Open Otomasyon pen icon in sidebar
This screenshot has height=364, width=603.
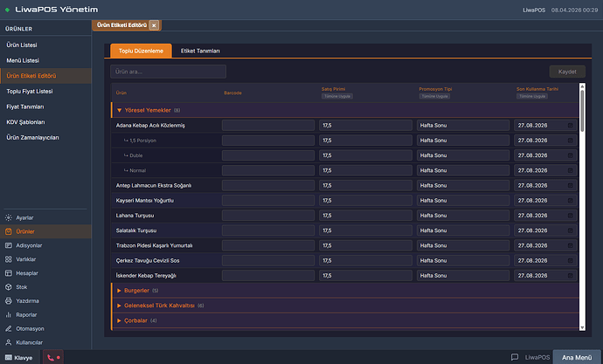pos(9,328)
